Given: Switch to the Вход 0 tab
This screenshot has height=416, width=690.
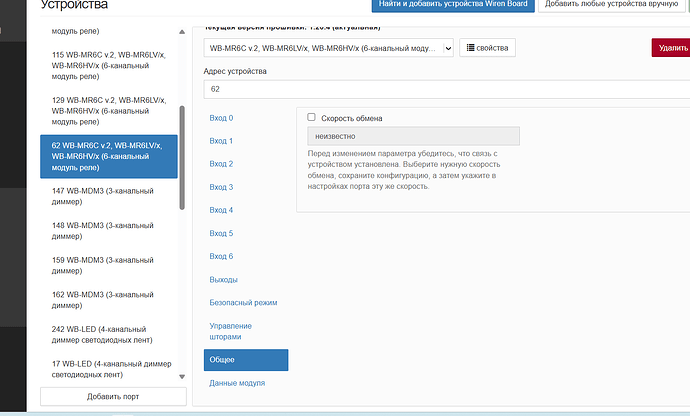Looking at the screenshot, I should point(221,118).
